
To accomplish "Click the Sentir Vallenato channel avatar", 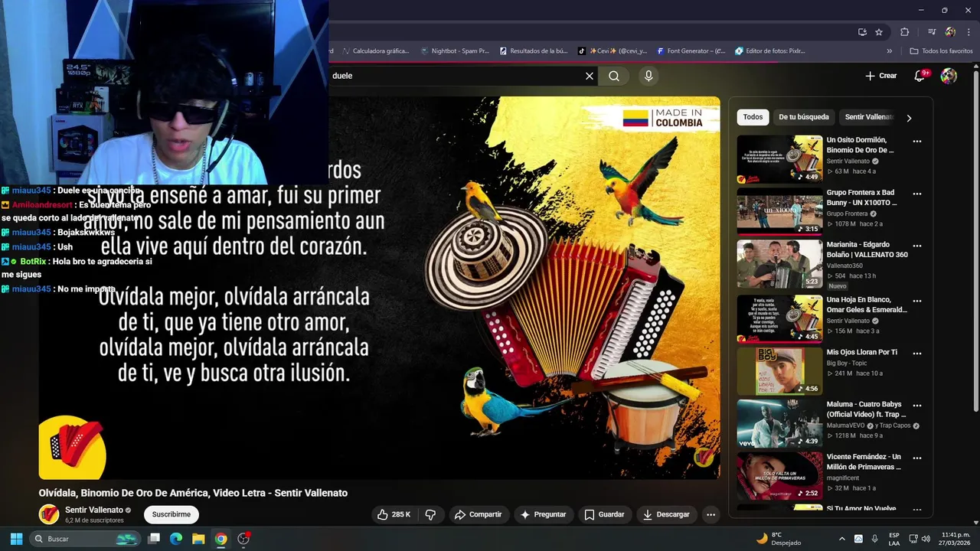I will 49,514.
